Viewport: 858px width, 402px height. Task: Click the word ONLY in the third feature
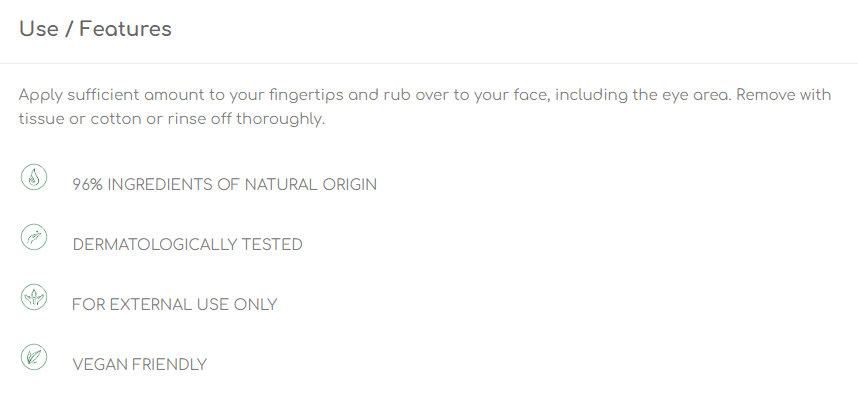[x=256, y=305]
